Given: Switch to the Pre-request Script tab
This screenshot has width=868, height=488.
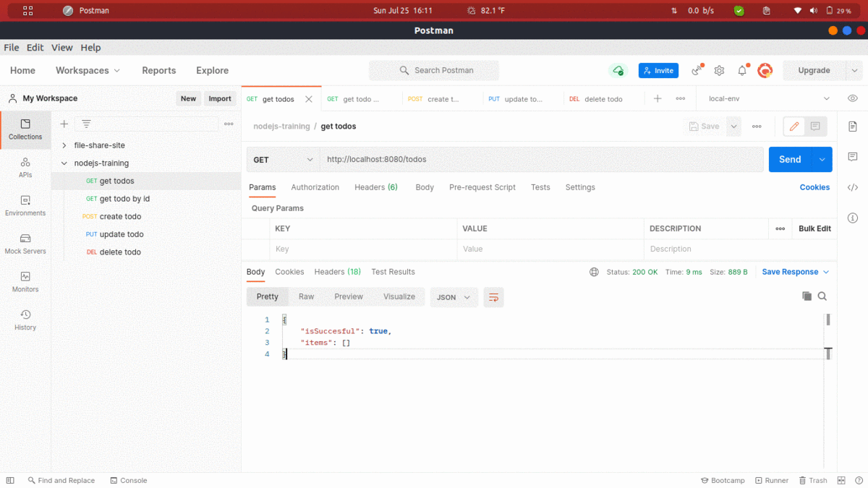Looking at the screenshot, I should click(x=482, y=187).
